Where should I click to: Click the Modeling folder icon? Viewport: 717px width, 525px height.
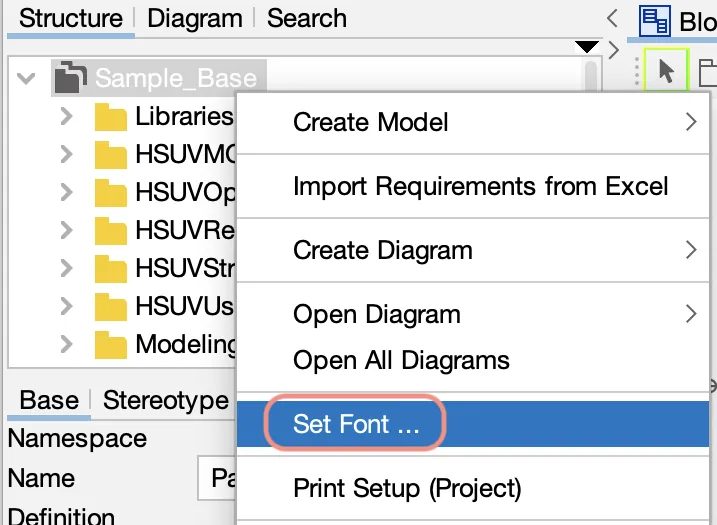pos(111,345)
